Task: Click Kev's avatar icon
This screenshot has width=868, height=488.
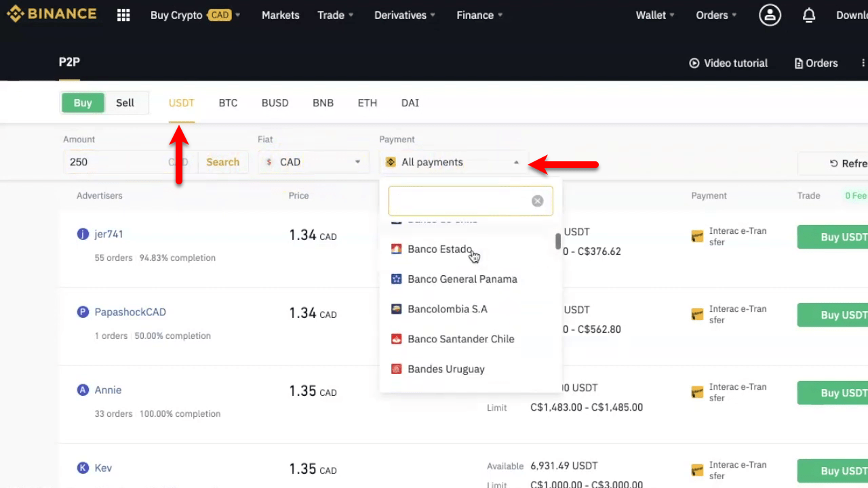Action: tap(83, 468)
